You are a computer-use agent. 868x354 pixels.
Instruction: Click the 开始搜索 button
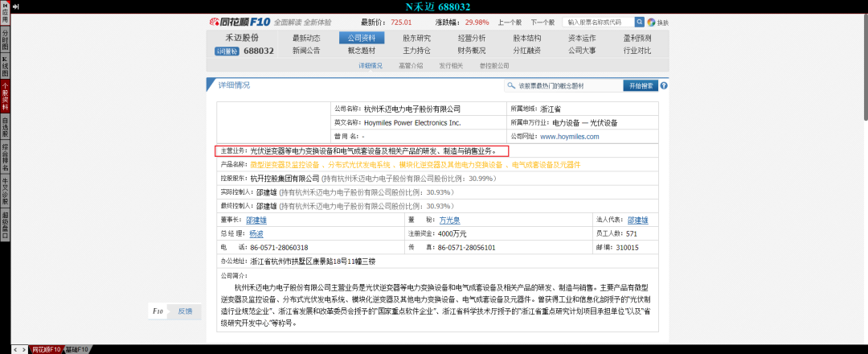click(x=641, y=86)
